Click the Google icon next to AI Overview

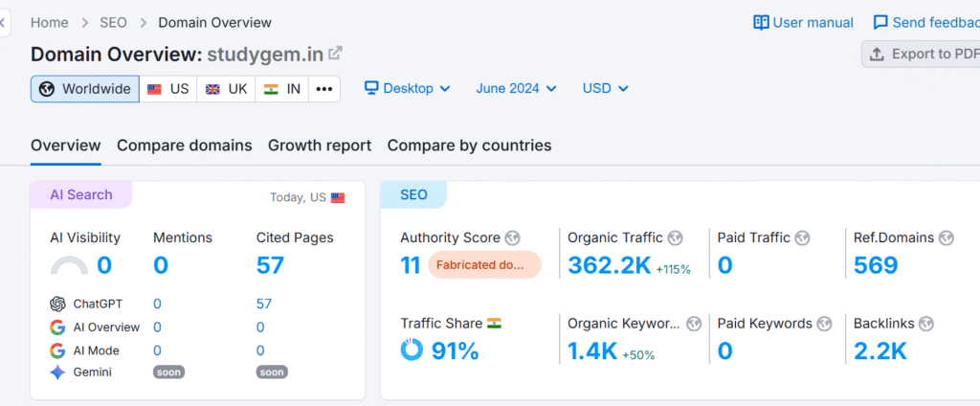coord(57,327)
